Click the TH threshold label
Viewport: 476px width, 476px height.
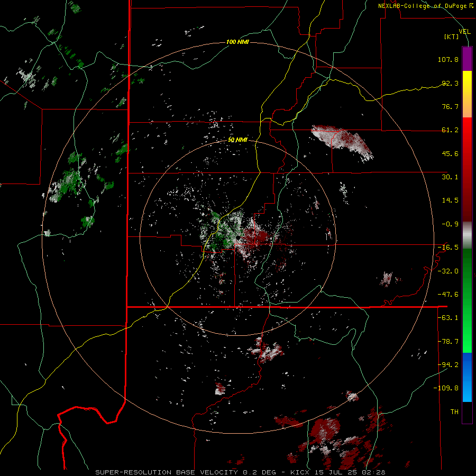(454, 412)
